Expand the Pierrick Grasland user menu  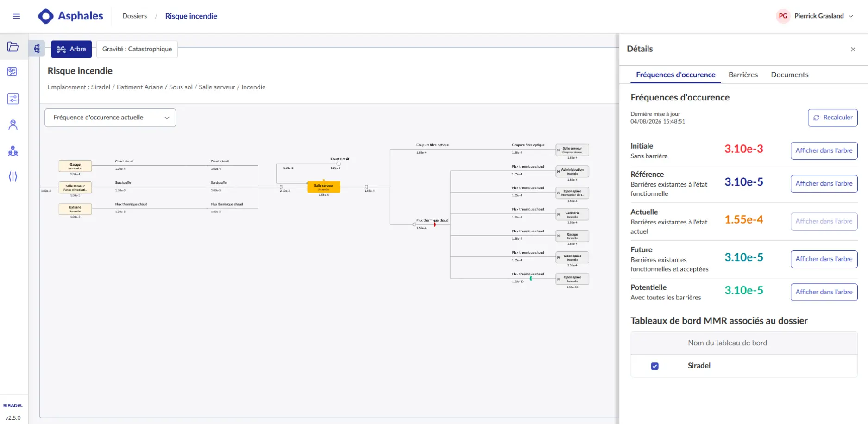tap(815, 16)
